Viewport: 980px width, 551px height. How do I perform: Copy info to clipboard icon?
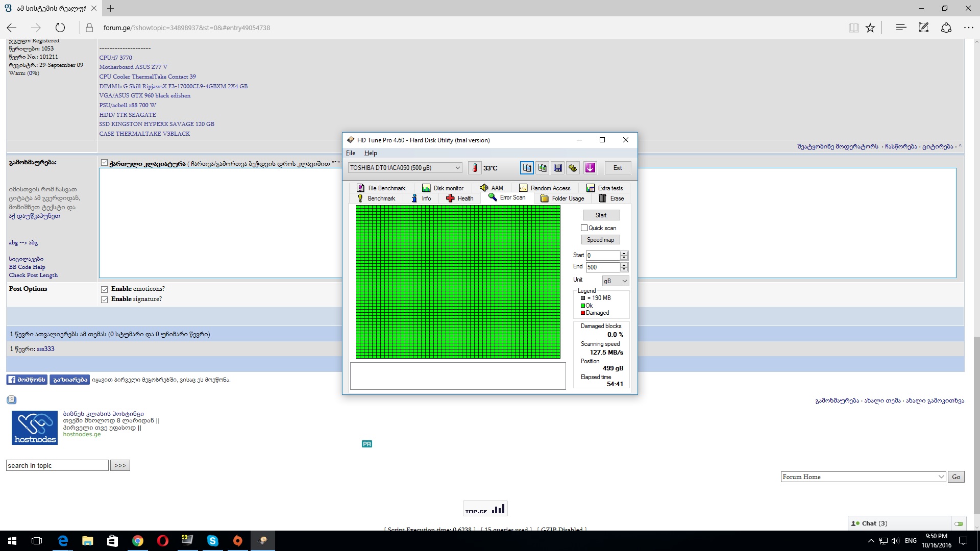click(527, 168)
